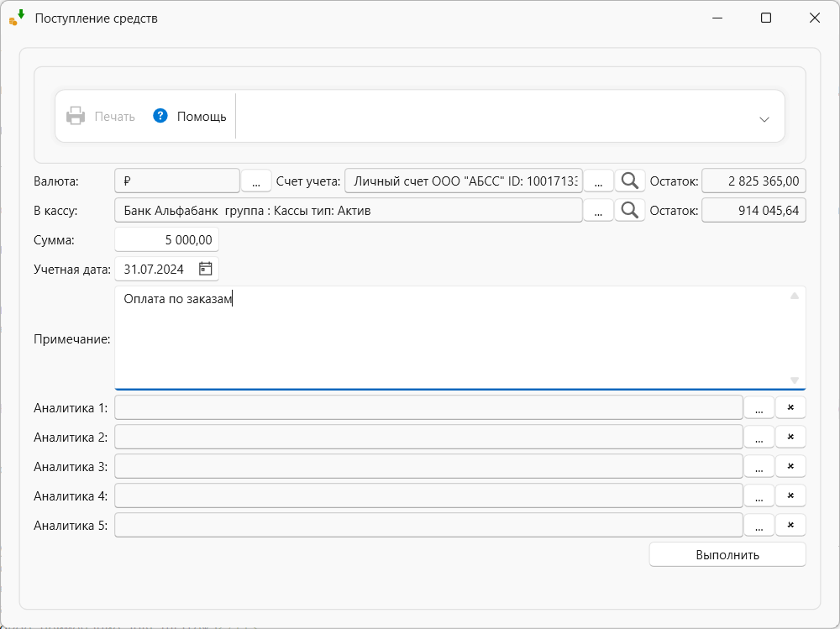Screen dimensions: 840x629
Task: Open selection ellipsis for Аналитика 1
Action: (759, 408)
